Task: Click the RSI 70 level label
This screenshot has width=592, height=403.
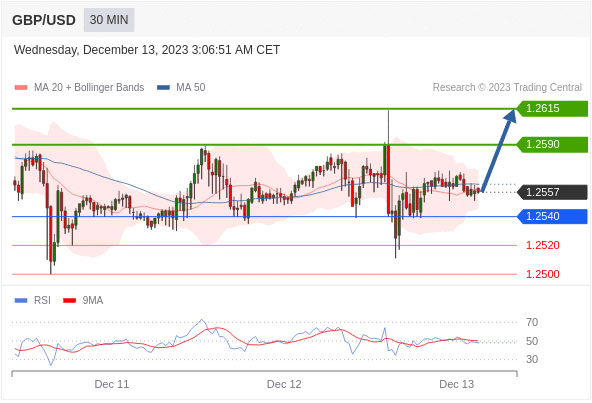Action: (x=532, y=323)
